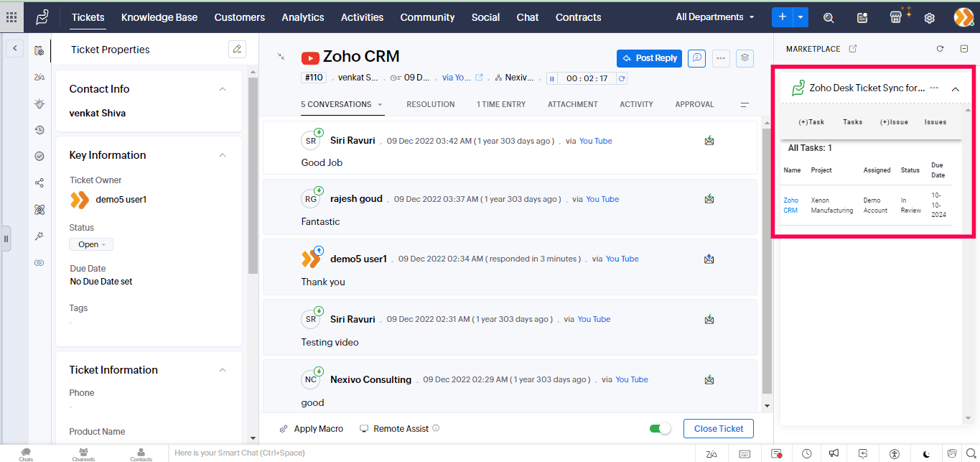The image size is (980, 462).
Task: Pause the ticket timer
Action: 552,78
